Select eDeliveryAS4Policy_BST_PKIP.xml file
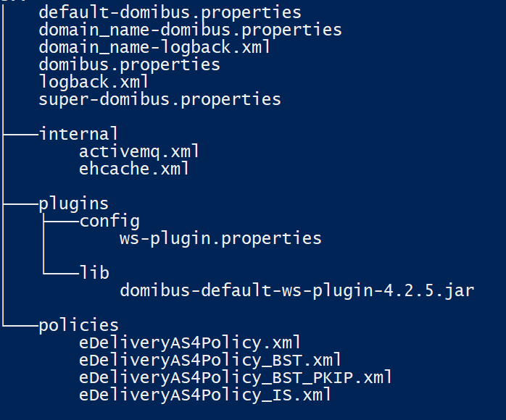This screenshot has width=506, height=420. coord(236,378)
